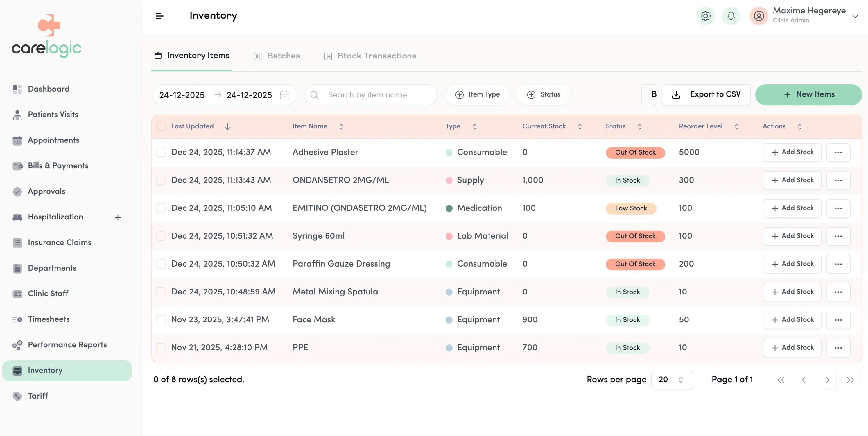868x436 pixels.
Task: Open the user profile dropdown for Maxime Hegereye
Action: (856, 16)
